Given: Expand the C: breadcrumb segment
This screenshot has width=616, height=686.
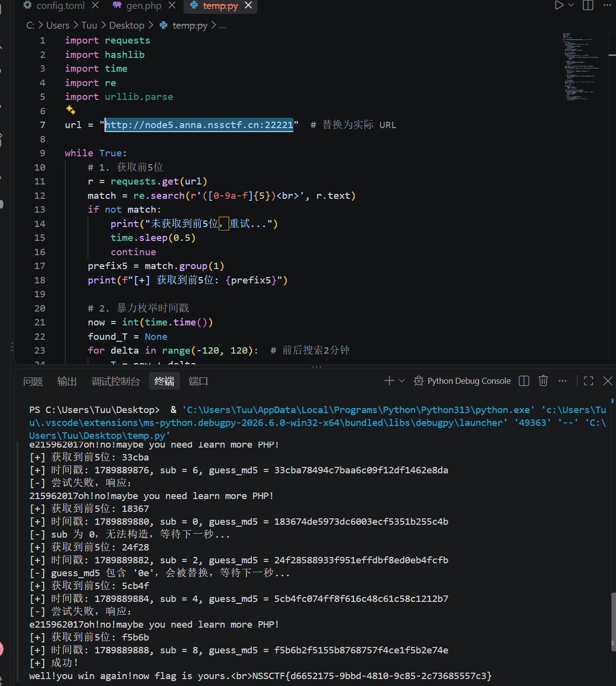Looking at the screenshot, I should (x=30, y=25).
